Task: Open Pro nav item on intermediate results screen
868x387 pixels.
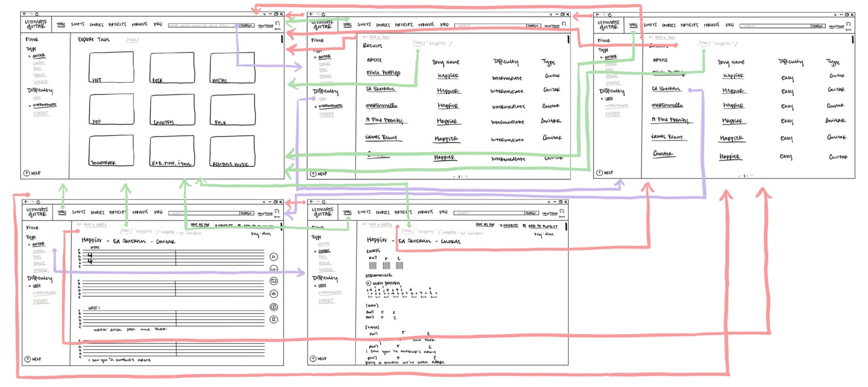Action: [444, 24]
